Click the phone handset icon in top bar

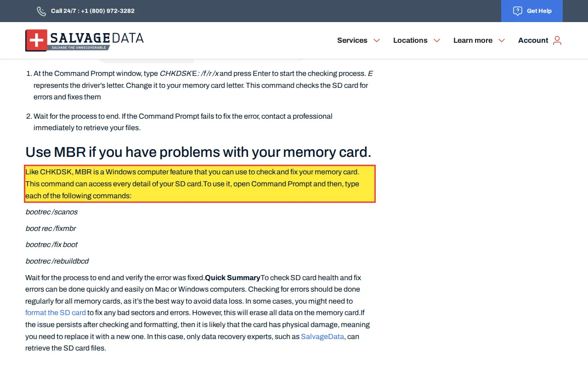(x=41, y=11)
